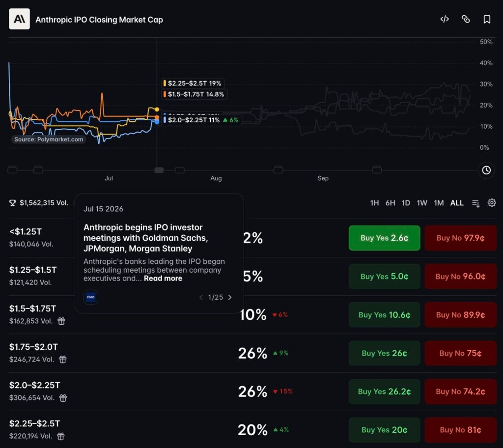The width and height of the screenshot is (503, 448).
Task: Buy Yes 26.2¢ for $2.0–$2.25T
Action: tap(384, 392)
